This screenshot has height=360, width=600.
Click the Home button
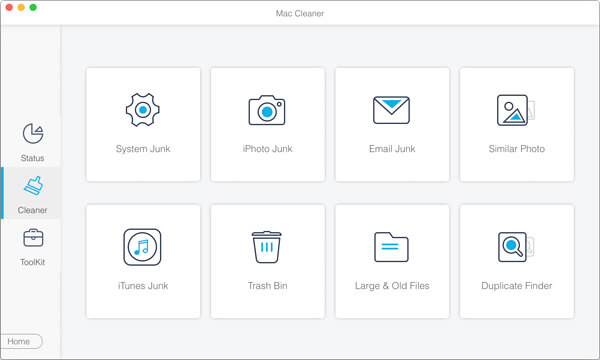[x=21, y=341]
